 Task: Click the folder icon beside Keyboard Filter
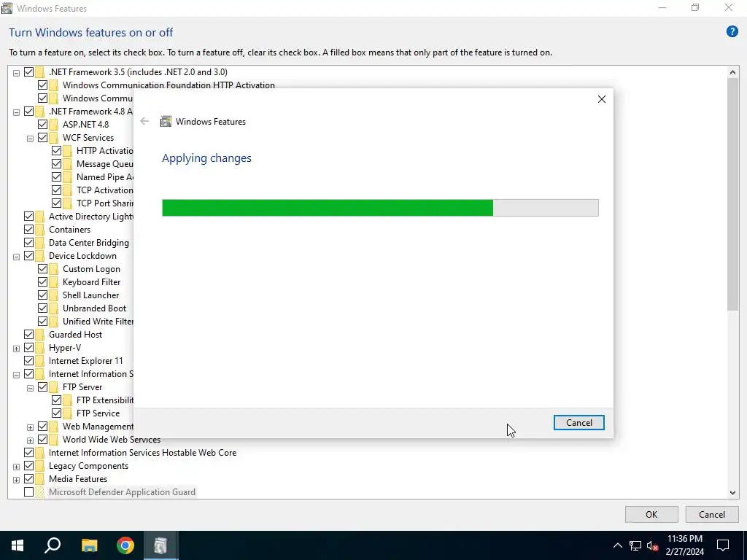click(x=53, y=282)
